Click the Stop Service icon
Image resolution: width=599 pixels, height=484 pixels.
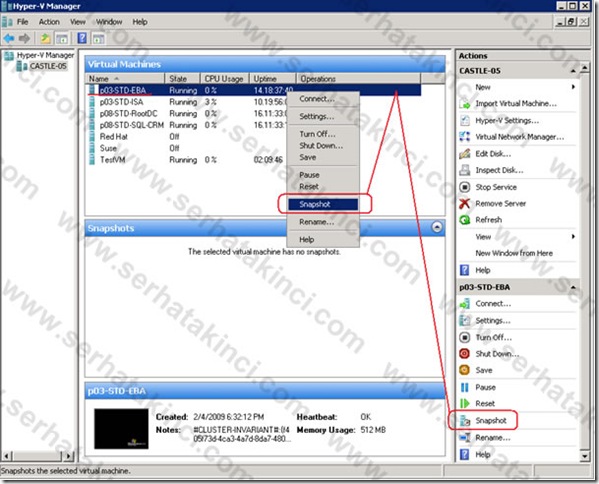[465, 187]
